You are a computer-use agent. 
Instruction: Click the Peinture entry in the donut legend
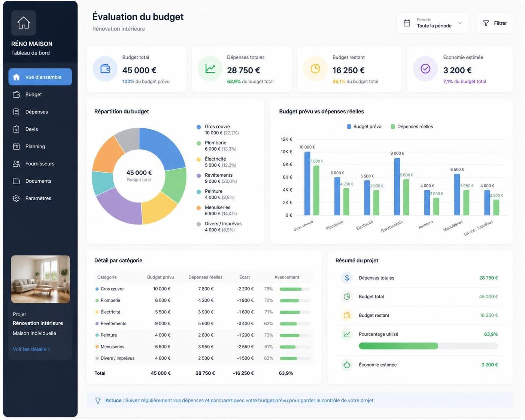tap(216, 194)
